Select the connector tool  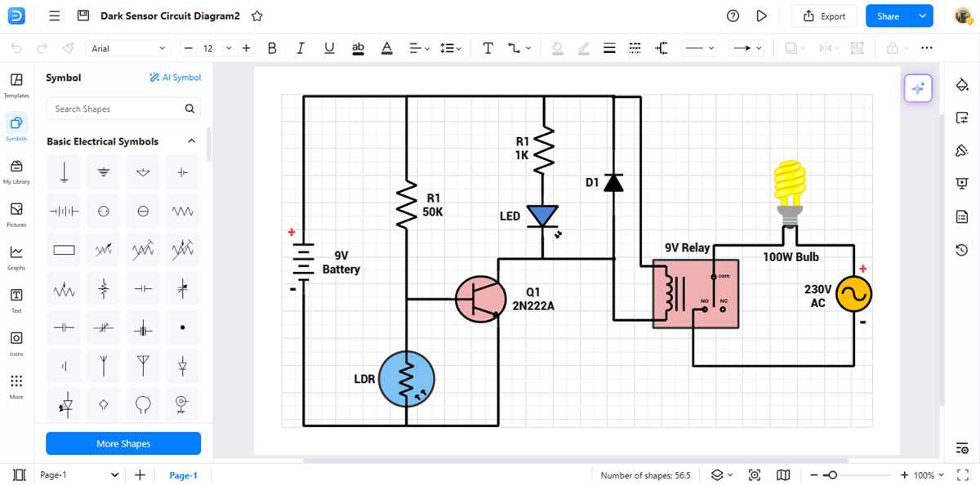click(x=518, y=48)
